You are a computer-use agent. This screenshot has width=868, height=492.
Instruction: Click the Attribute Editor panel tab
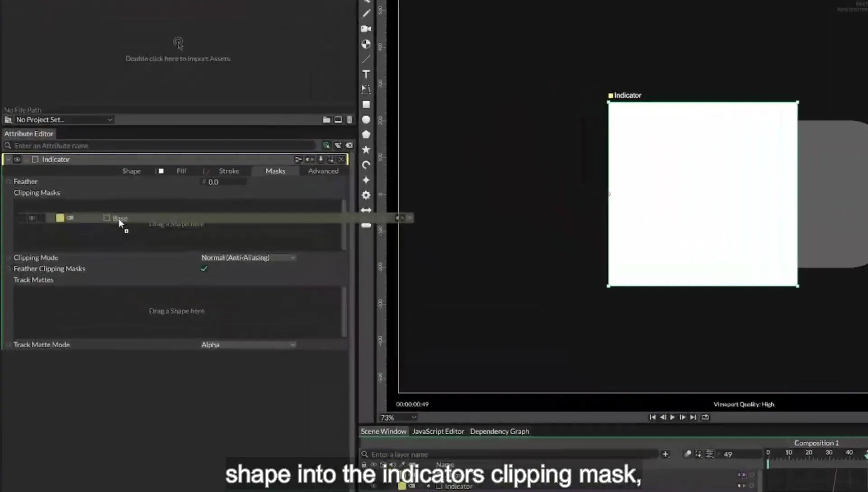pyautogui.click(x=29, y=134)
